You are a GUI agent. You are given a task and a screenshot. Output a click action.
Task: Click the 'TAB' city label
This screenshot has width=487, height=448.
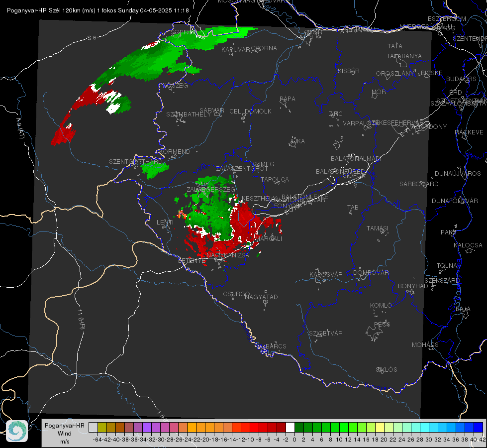(x=353, y=208)
